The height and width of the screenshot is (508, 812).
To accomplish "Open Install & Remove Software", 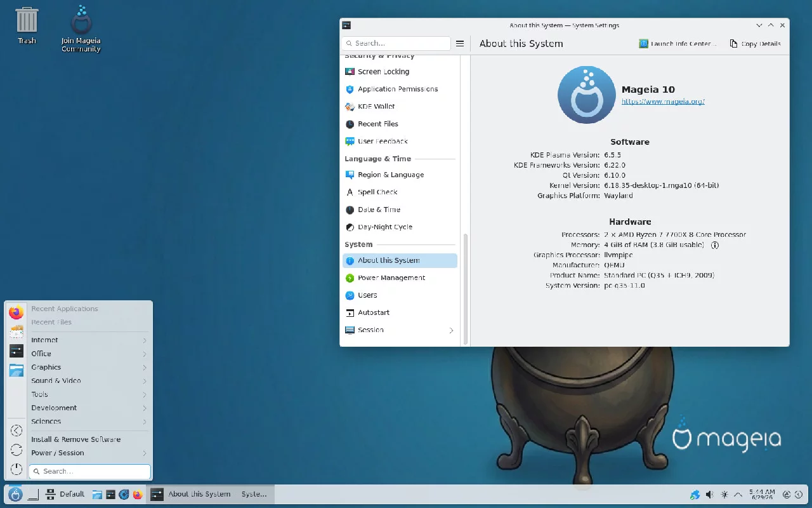I will tap(89, 439).
